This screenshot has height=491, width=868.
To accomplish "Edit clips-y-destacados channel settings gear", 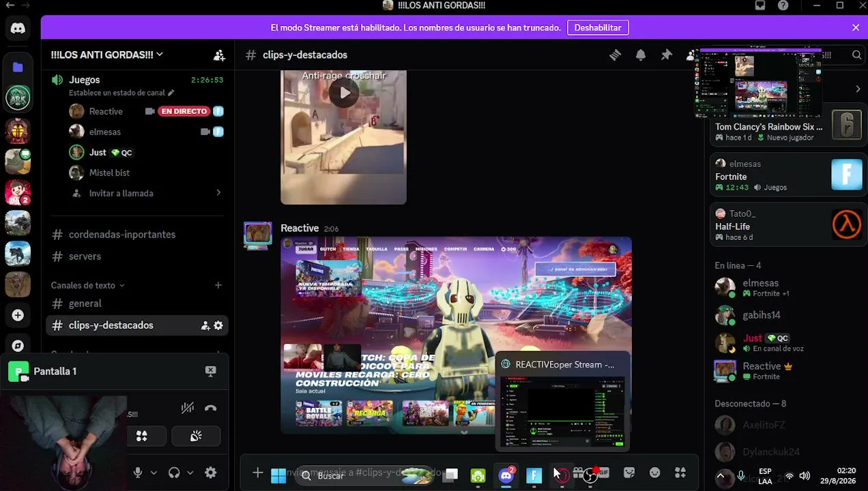I will click(218, 326).
